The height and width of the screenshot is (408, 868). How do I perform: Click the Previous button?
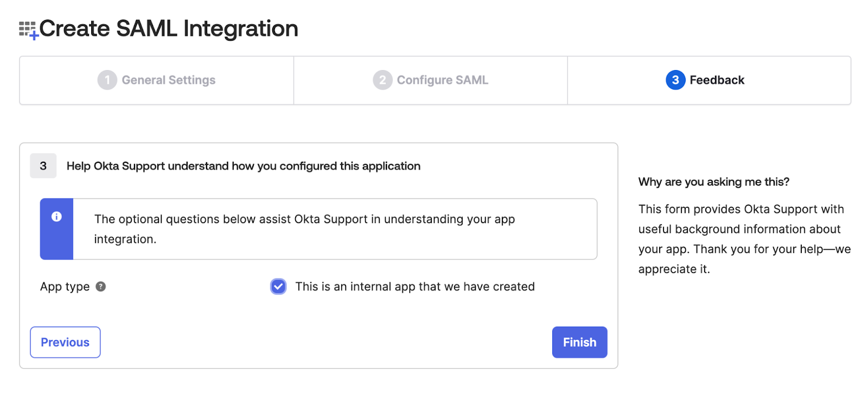[65, 342]
